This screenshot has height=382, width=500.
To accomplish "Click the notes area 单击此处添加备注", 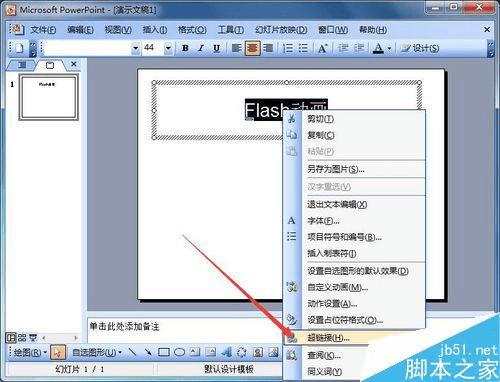I will point(124,327).
